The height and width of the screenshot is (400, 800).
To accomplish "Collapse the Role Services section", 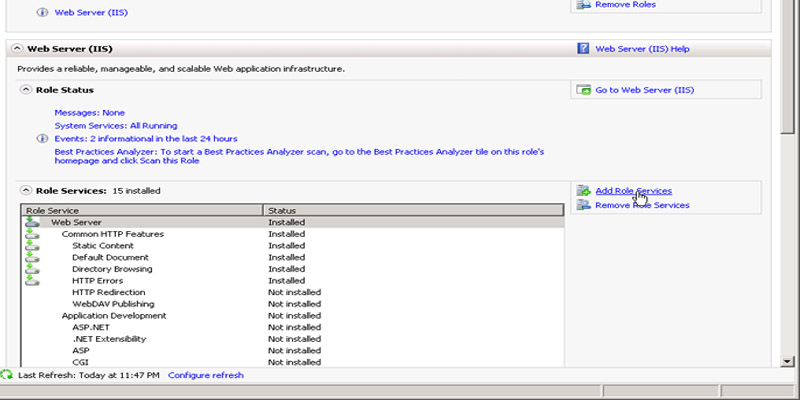I will [26, 190].
